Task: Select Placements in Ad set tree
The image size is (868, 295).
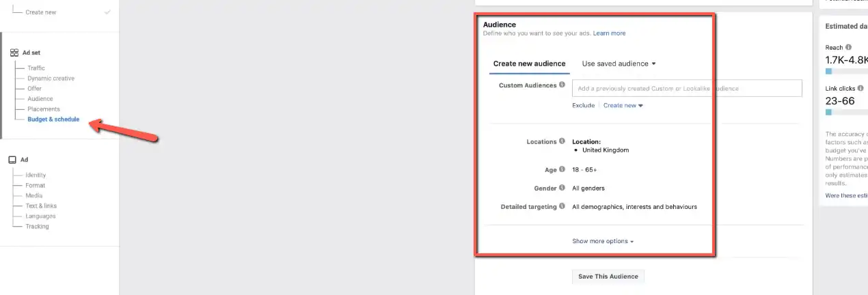Action: coord(44,109)
